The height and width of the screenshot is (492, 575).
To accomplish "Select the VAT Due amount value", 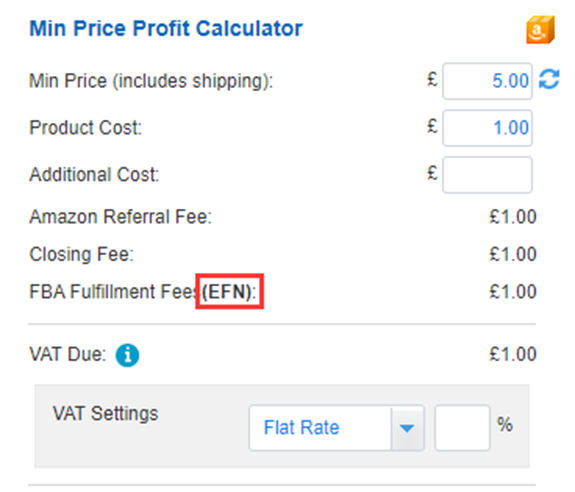I will click(513, 354).
